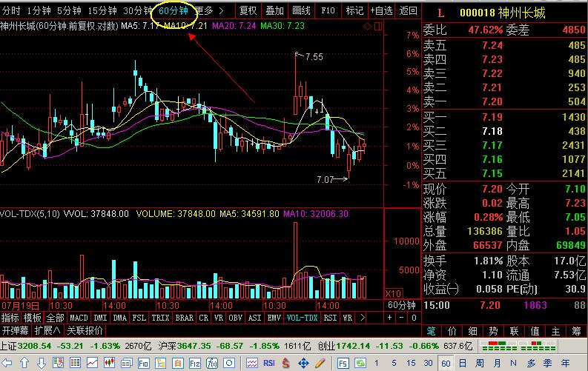Select the 30-minute period button in bottom bar

(x=429, y=363)
